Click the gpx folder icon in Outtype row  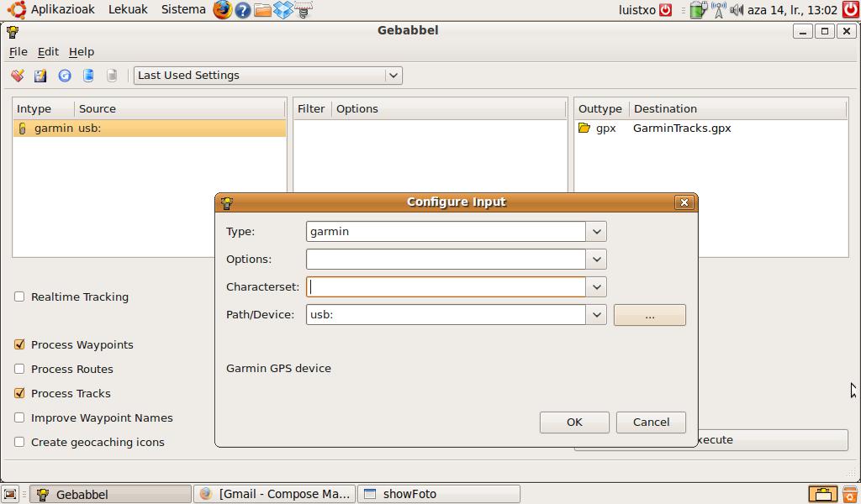(x=584, y=128)
